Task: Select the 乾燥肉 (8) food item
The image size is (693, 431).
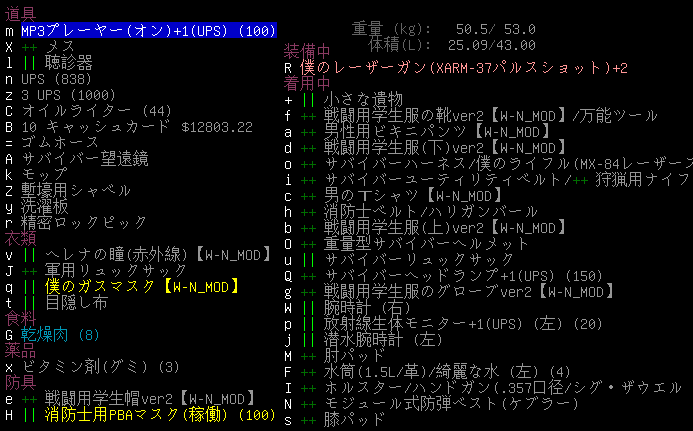Action: pos(60,334)
